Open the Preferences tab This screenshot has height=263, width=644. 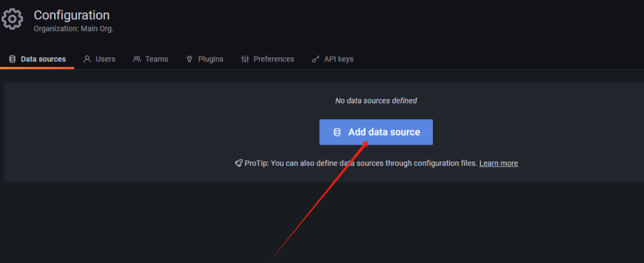point(268,59)
